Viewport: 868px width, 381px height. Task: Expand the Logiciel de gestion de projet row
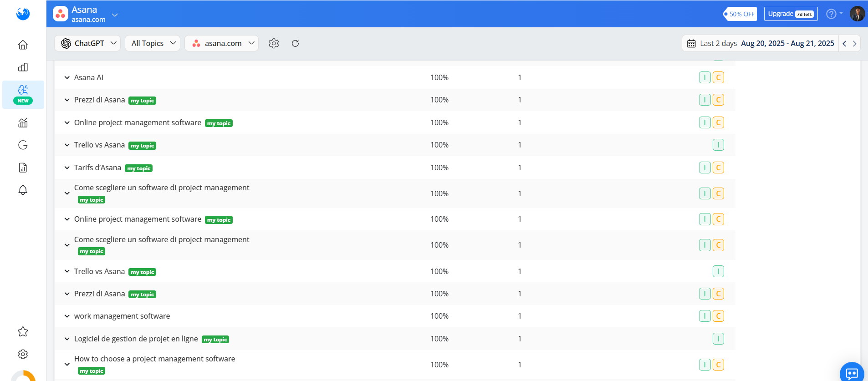coord(67,339)
